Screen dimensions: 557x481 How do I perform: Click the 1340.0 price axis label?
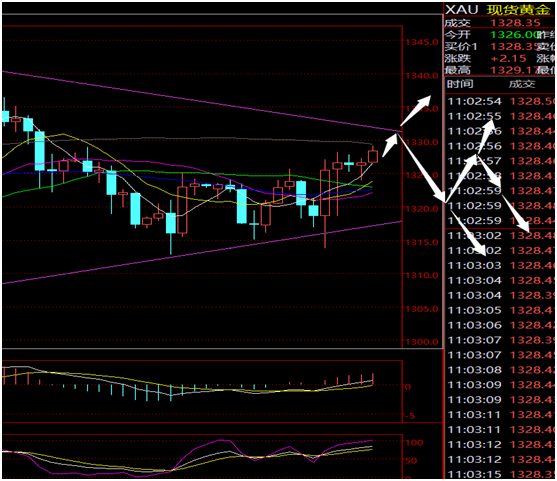click(x=422, y=76)
